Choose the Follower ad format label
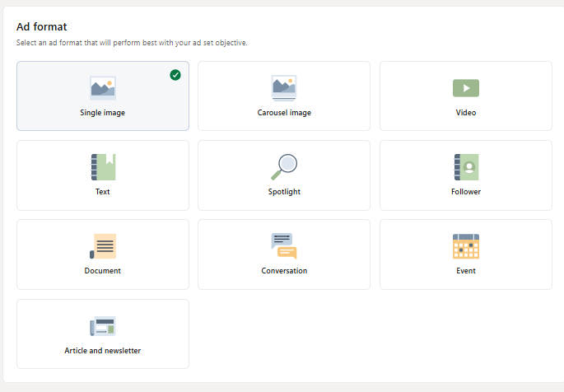564x392 pixels. pyautogui.click(x=466, y=192)
